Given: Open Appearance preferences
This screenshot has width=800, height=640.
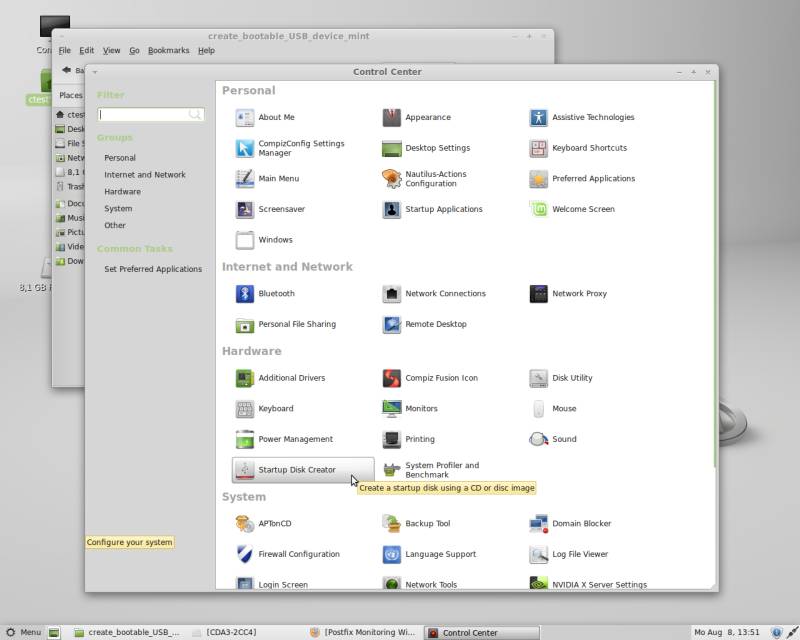Looking at the screenshot, I should pyautogui.click(x=417, y=117).
